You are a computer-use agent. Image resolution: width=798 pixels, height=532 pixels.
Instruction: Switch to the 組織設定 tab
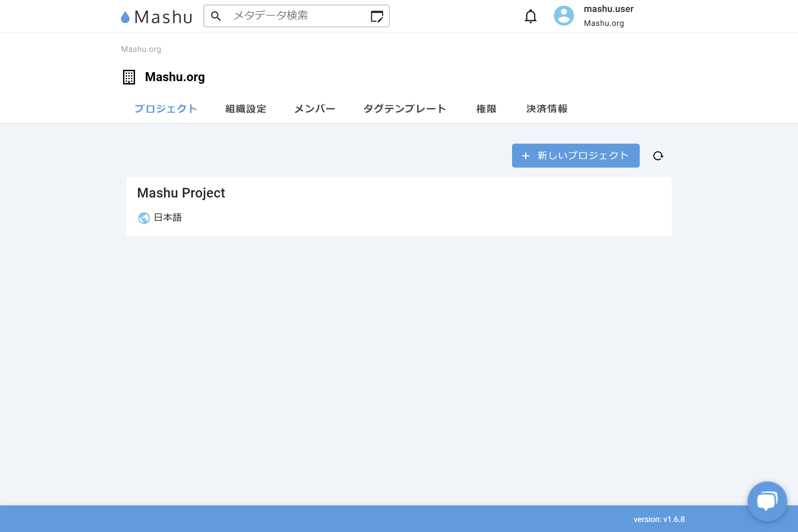coord(246,109)
